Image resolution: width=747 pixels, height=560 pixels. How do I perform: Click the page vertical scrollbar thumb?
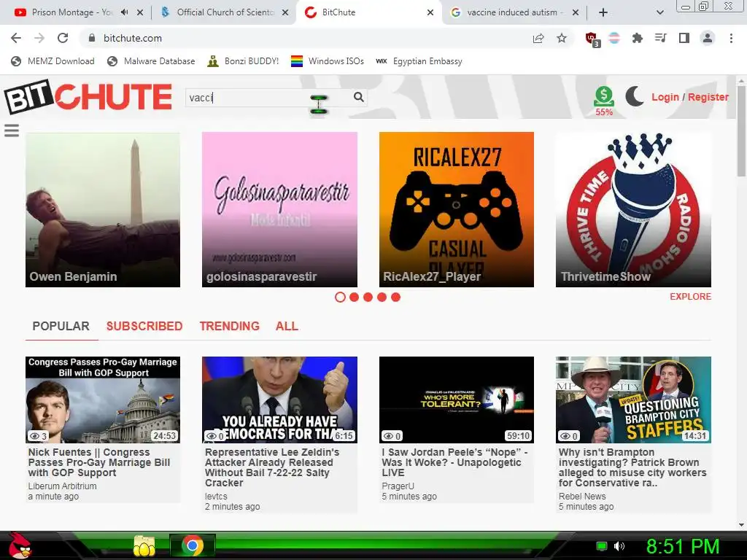coord(741,131)
